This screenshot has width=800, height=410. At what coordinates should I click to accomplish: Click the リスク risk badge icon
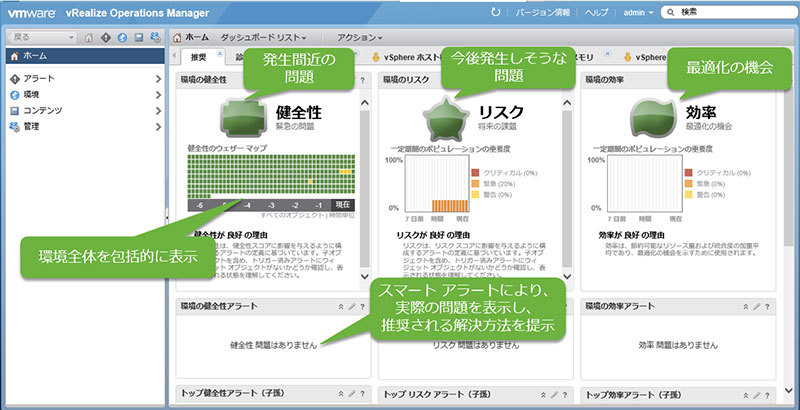446,120
